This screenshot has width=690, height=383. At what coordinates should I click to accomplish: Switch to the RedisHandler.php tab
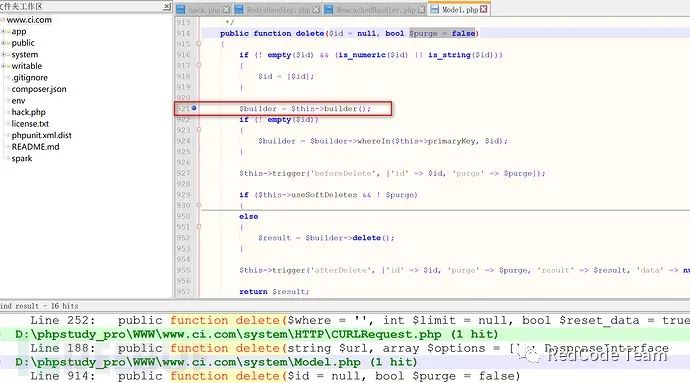coord(278,9)
